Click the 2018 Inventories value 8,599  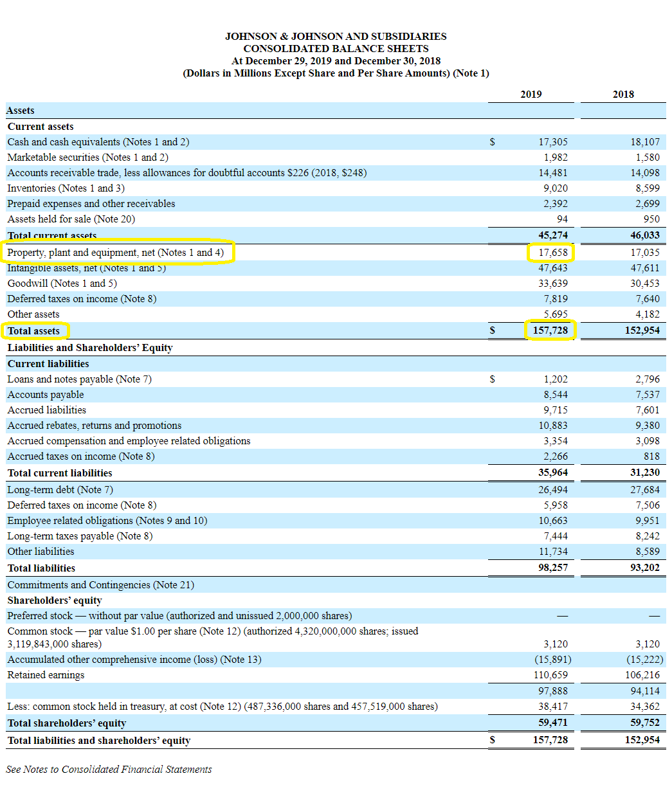click(x=647, y=188)
